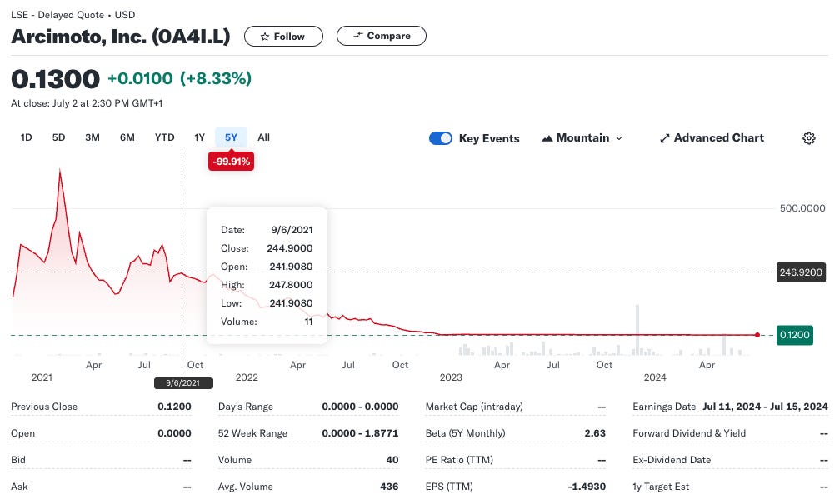Expand the Mountain chart type chevron
Image resolution: width=840 pixels, height=504 pixels.
click(x=619, y=138)
